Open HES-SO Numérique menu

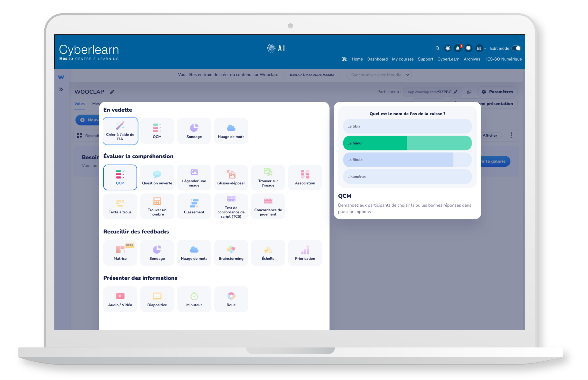[x=503, y=59]
